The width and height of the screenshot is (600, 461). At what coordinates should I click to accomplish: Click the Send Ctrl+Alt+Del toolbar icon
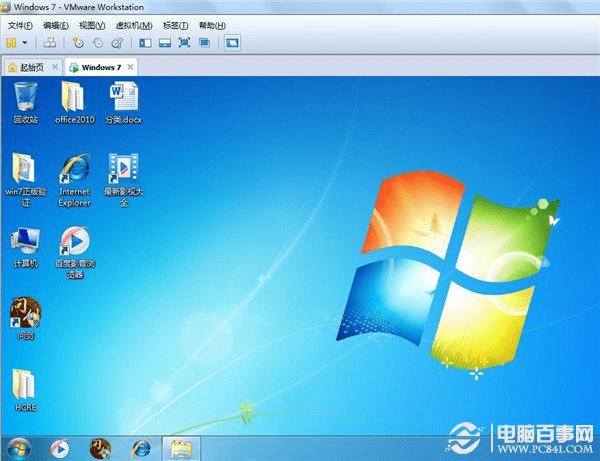pyautogui.click(x=49, y=42)
